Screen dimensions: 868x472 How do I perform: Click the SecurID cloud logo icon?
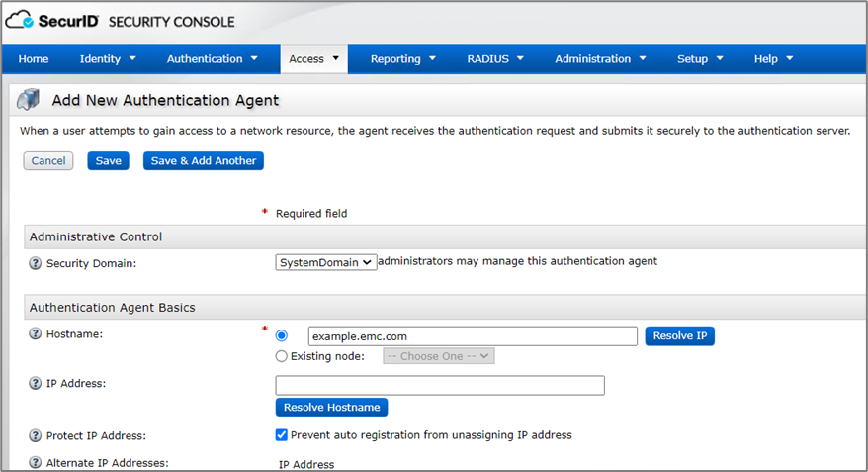[20, 21]
